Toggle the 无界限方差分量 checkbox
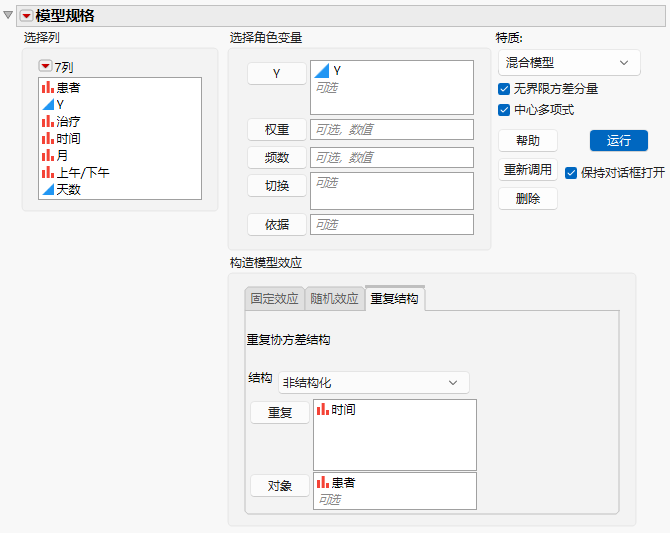Image resolution: width=670 pixels, height=533 pixels. (504, 89)
